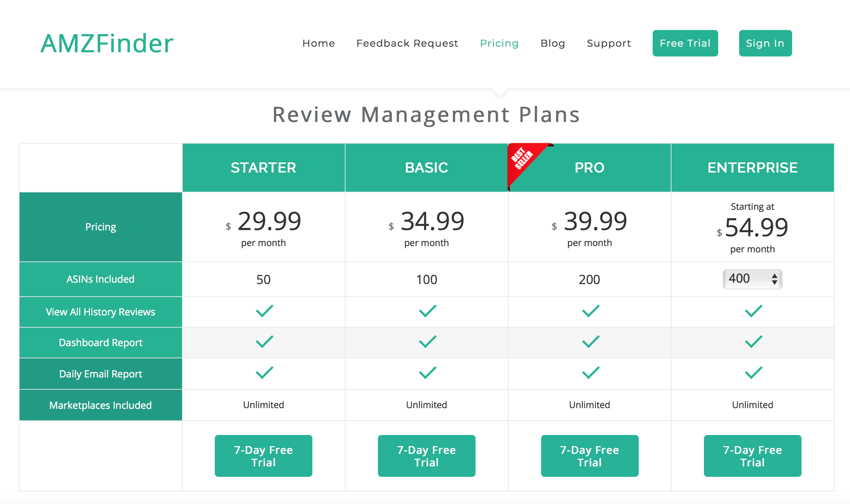Click Basic Dashboard Report checkmark

tap(427, 342)
